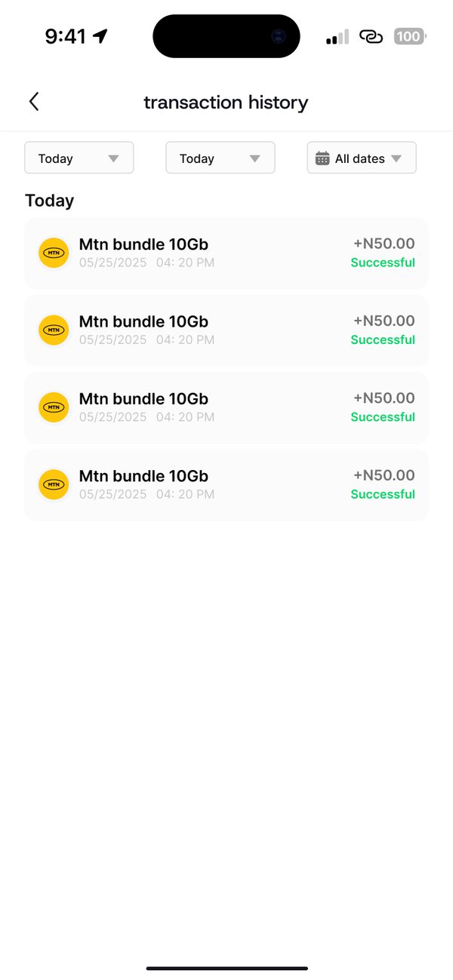This screenshot has height=980, width=453.
Task: Tap the calendar icon beside All dates
Action: pyautogui.click(x=322, y=158)
